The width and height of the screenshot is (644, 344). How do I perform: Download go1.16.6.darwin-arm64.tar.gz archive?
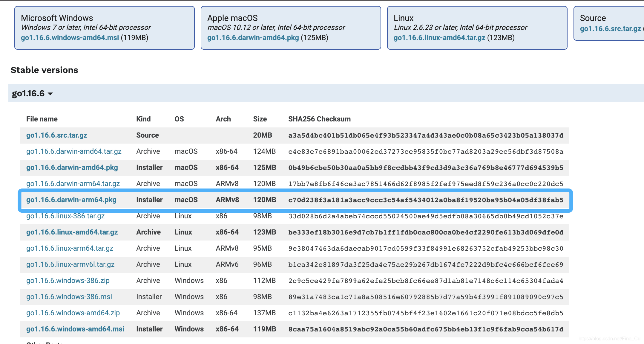73,184
